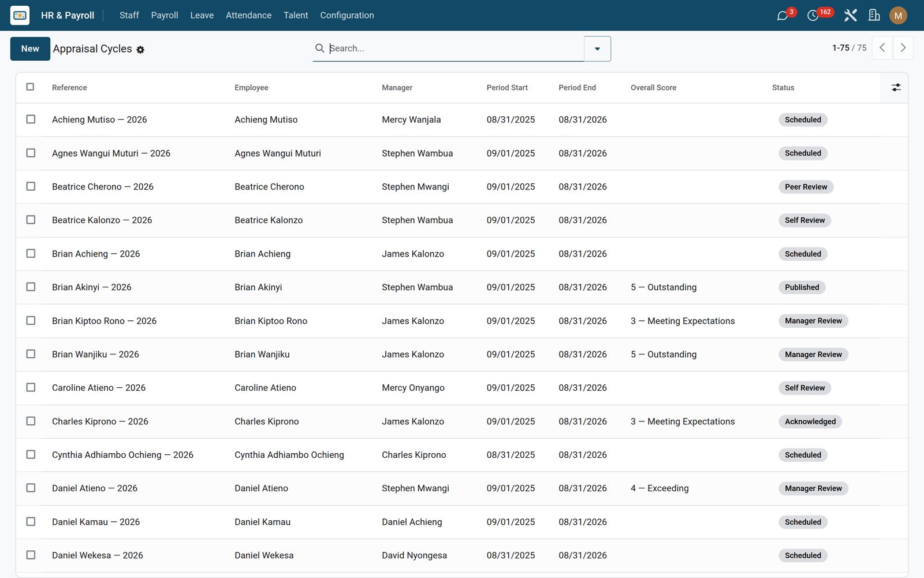Image resolution: width=924 pixels, height=578 pixels.
Task: Expand the search options dropdown arrow
Action: tap(597, 49)
